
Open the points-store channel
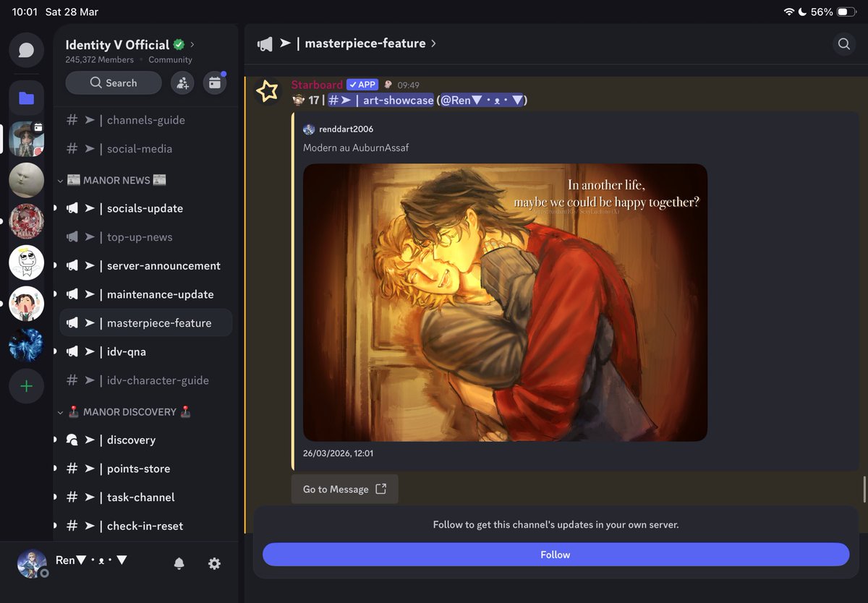[x=145, y=469]
